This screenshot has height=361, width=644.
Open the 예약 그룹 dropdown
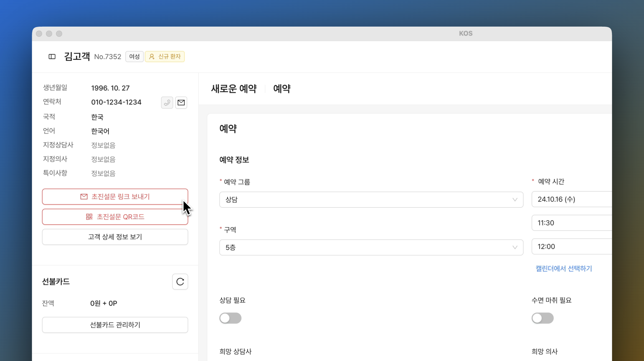pos(371,200)
